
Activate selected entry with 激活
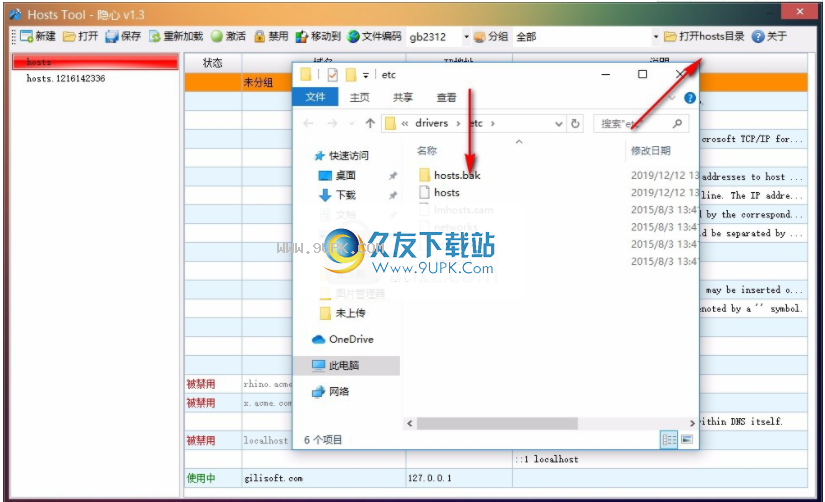(x=228, y=36)
